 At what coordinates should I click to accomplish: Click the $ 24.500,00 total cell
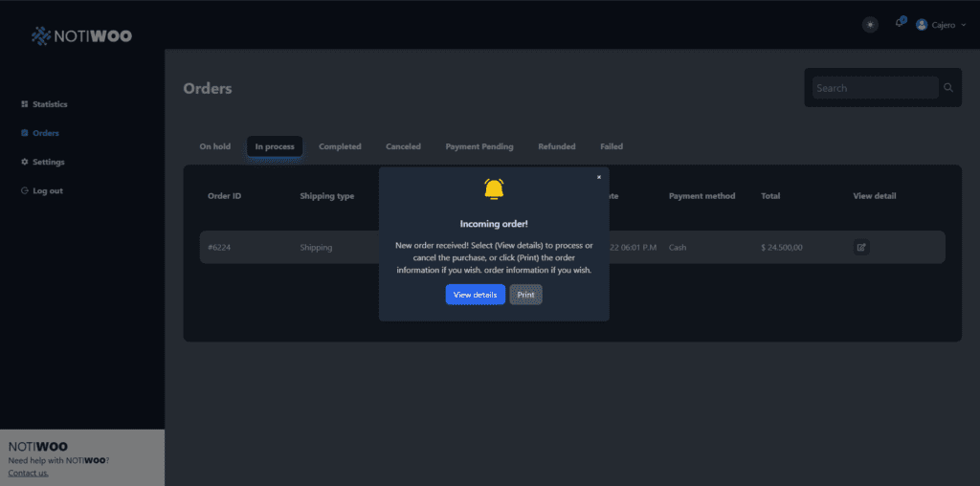(782, 248)
